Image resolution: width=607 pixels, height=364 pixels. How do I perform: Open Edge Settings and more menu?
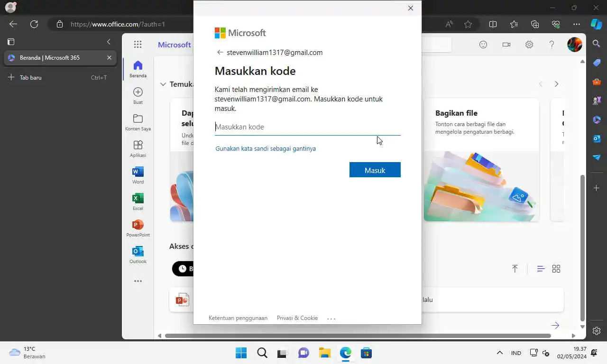tap(577, 24)
